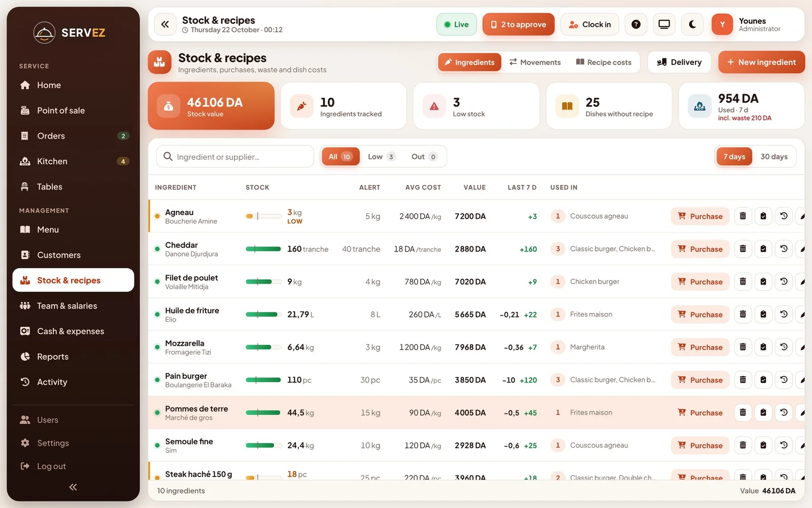The image size is (812, 508).
Task: Open Tables section
Action: (x=73, y=187)
